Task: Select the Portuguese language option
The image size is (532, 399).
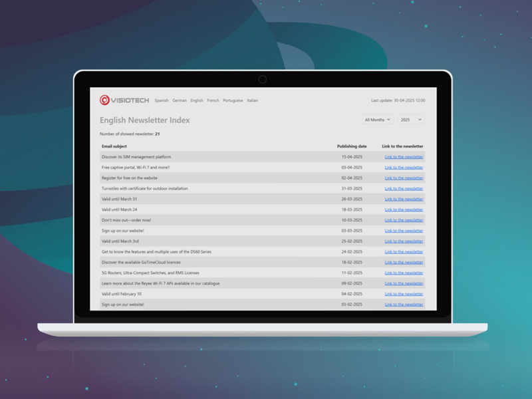Action: click(233, 100)
